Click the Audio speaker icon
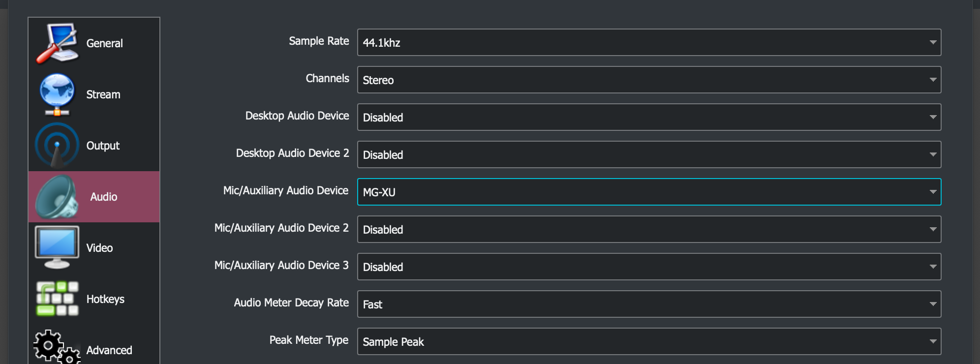Screen dimensions: 980x364 [57, 197]
